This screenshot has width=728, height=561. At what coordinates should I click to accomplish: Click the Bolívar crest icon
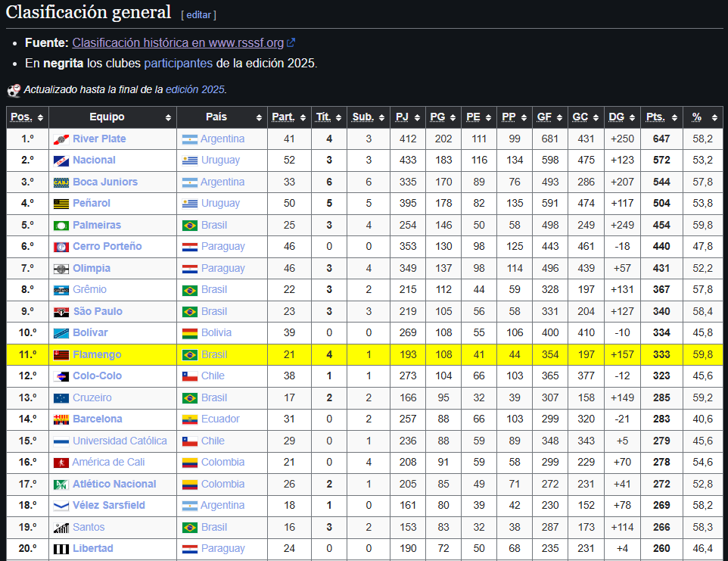coord(61,333)
